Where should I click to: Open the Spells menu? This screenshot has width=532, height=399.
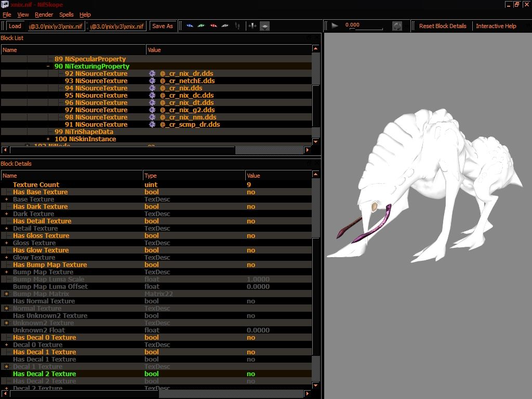[x=66, y=15]
